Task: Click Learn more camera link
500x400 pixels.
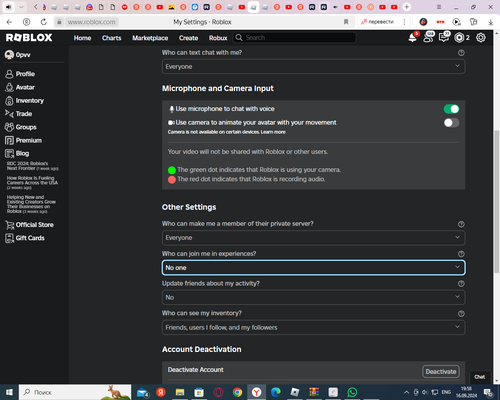Action: (273, 132)
